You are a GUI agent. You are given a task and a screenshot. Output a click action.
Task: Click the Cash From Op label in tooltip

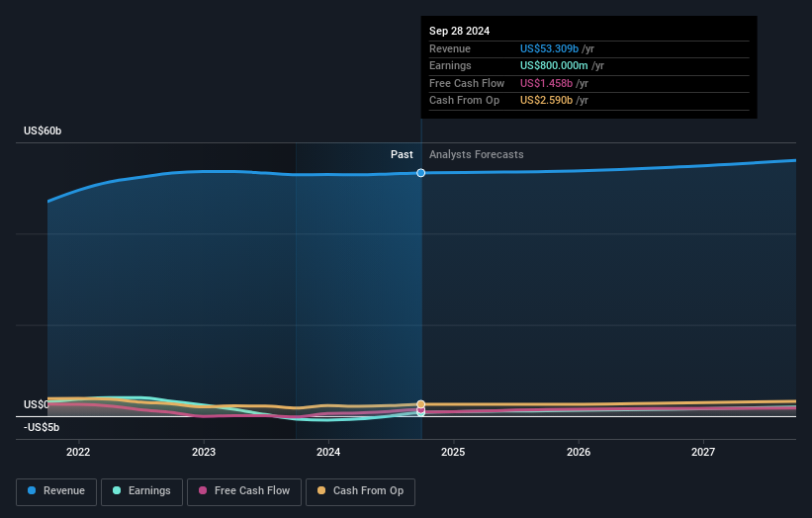465,101
